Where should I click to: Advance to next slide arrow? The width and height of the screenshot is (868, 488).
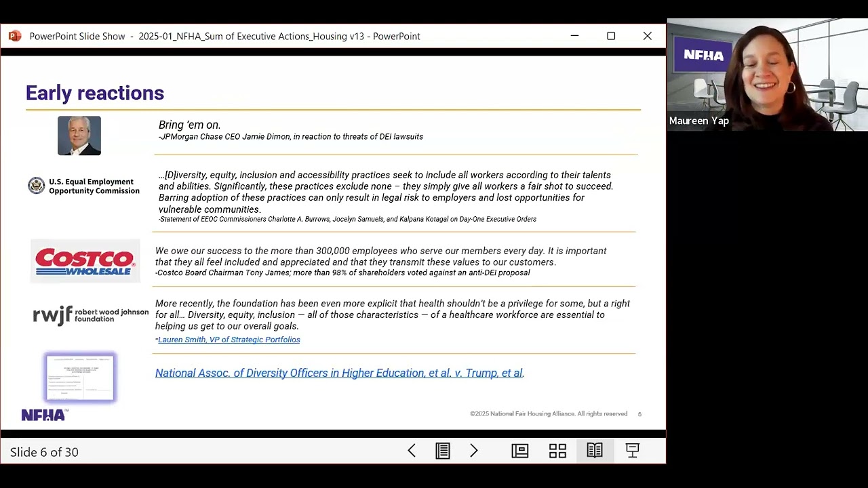click(474, 451)
